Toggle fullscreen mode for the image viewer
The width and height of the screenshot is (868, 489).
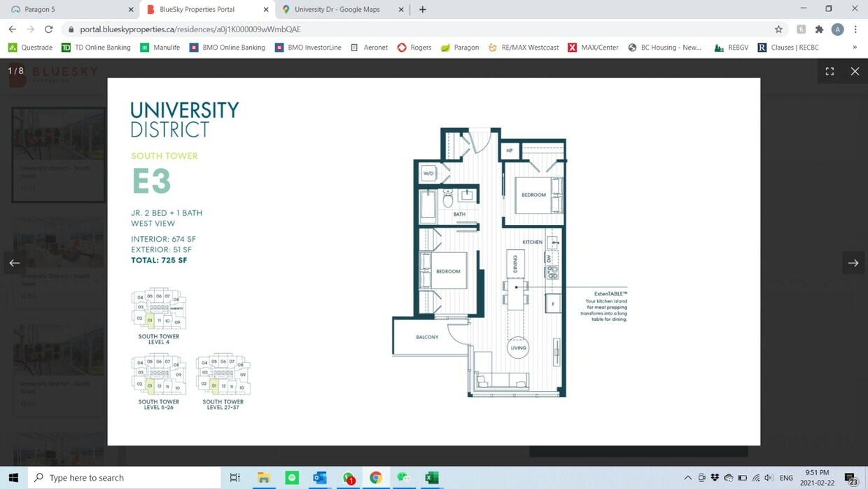(x=829, y=71)
